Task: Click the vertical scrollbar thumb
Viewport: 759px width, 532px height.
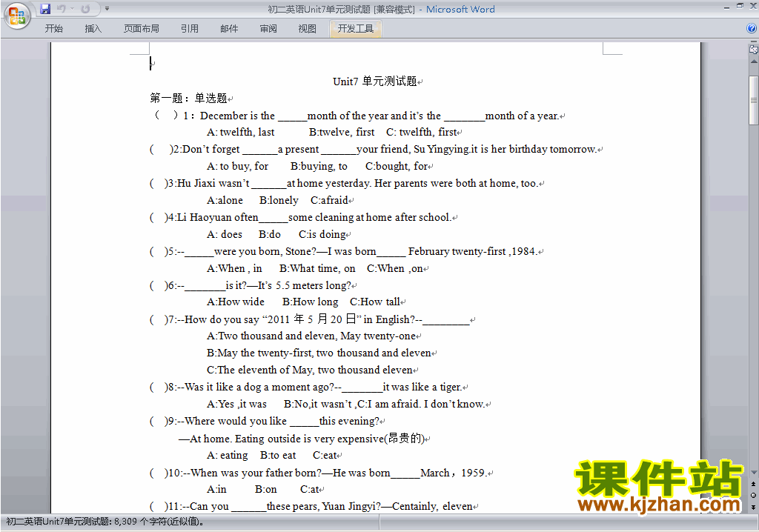Action: (x=754, y=100)
